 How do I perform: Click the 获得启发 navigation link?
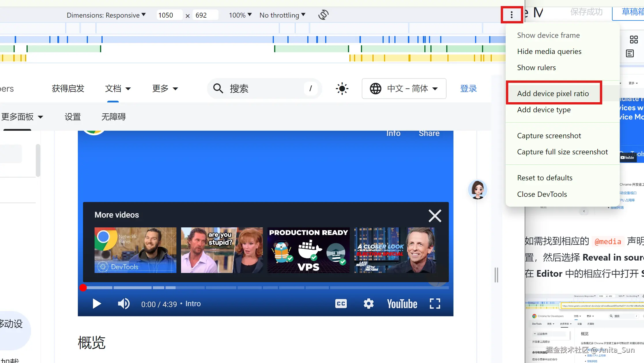pyautogui.click(x=68, y=89)
